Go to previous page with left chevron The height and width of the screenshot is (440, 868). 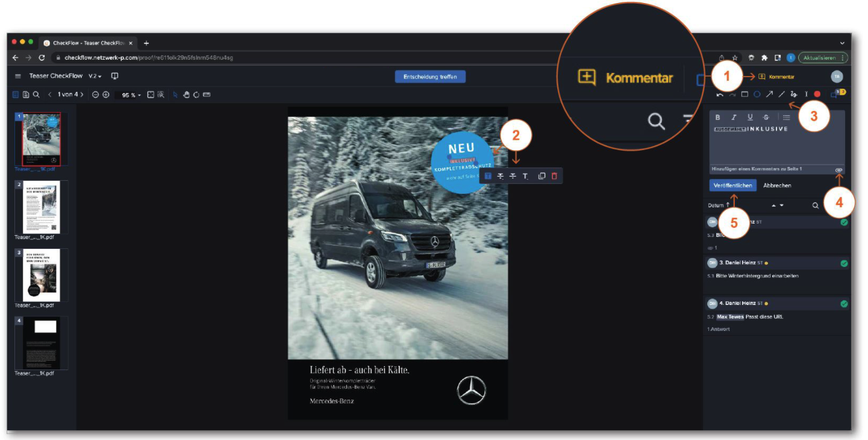click(x=50, y=95)
